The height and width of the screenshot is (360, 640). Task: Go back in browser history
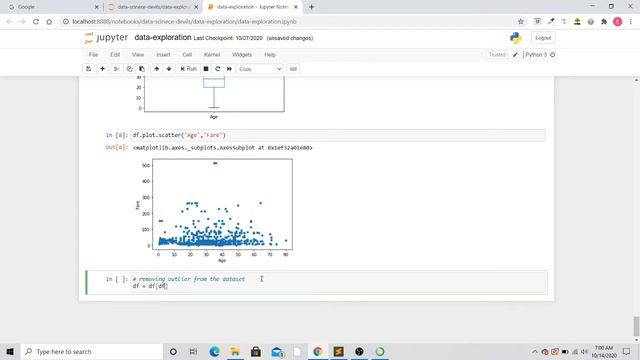tap(9, 22)
